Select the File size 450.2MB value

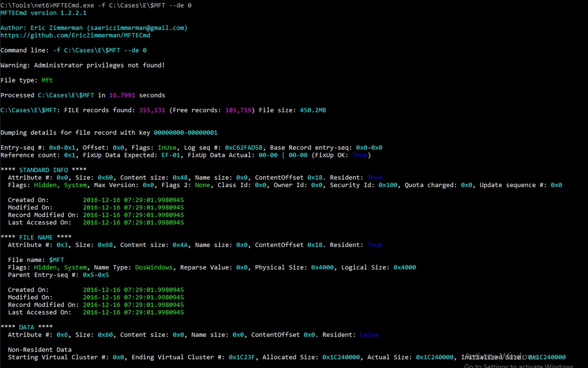313,110
